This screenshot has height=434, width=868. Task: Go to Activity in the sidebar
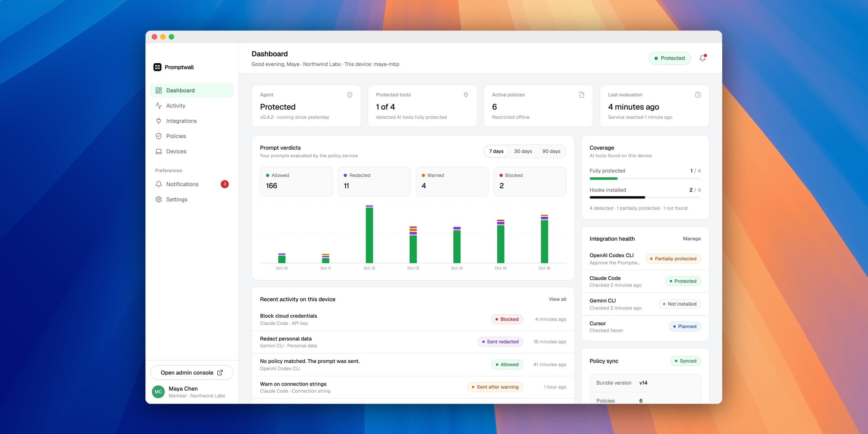pyautogui.click(x=192, y=105)
